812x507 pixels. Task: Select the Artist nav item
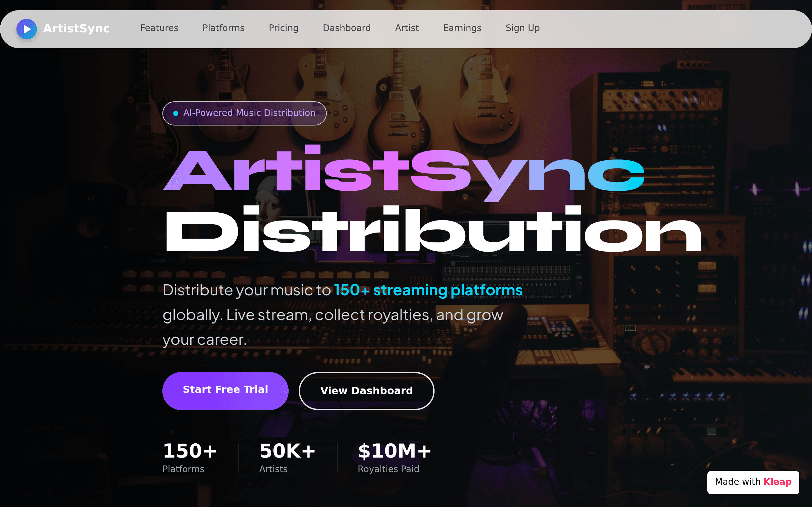[x=407, y=28]
